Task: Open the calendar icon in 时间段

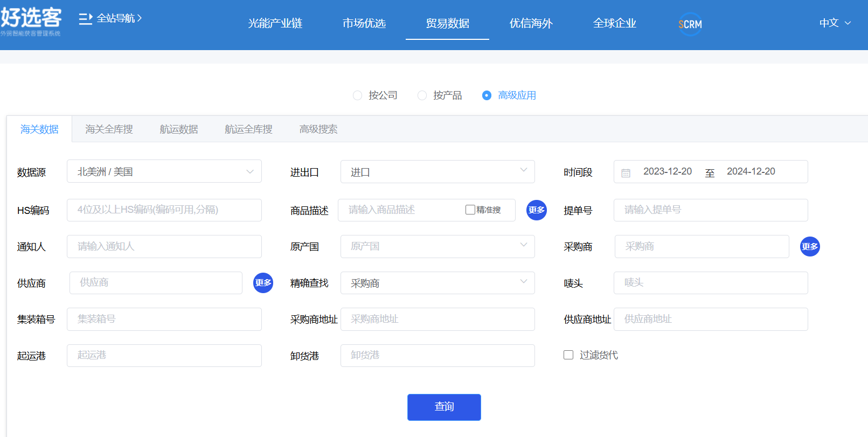Action: pyautogui.click(x=626, y=173)
